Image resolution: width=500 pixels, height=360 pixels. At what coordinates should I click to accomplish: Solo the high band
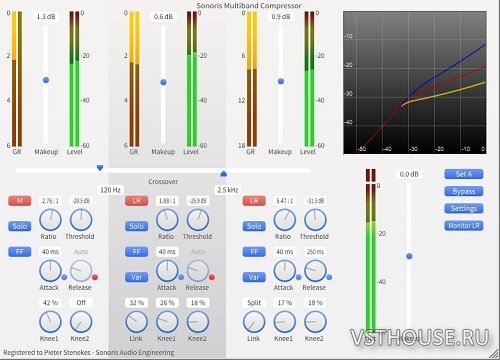[254, 226]
